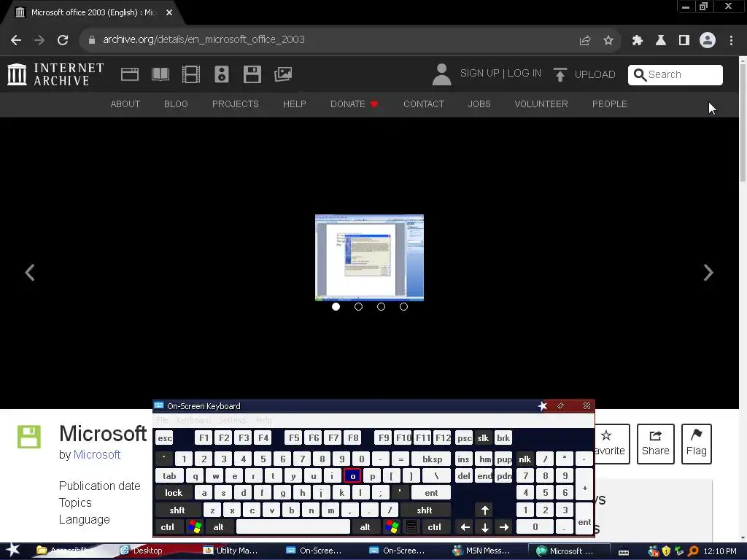Toggle the left shft key
747x560 pixels.
point(177,510)
